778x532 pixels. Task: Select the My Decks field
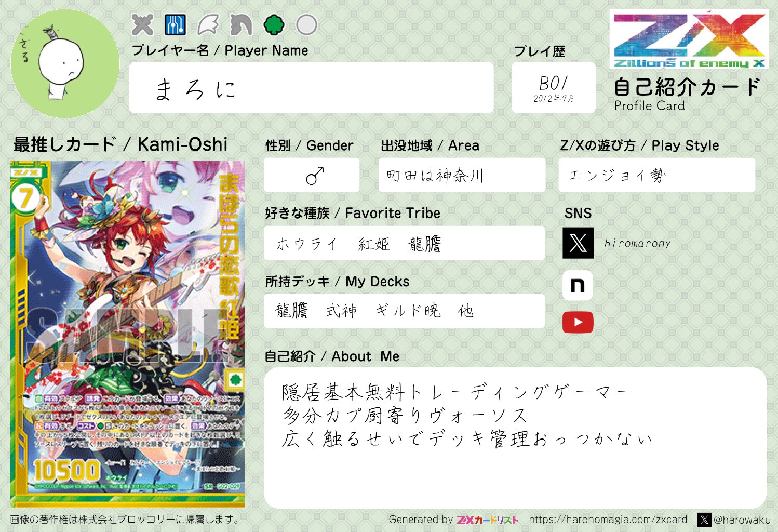(404, 311)
